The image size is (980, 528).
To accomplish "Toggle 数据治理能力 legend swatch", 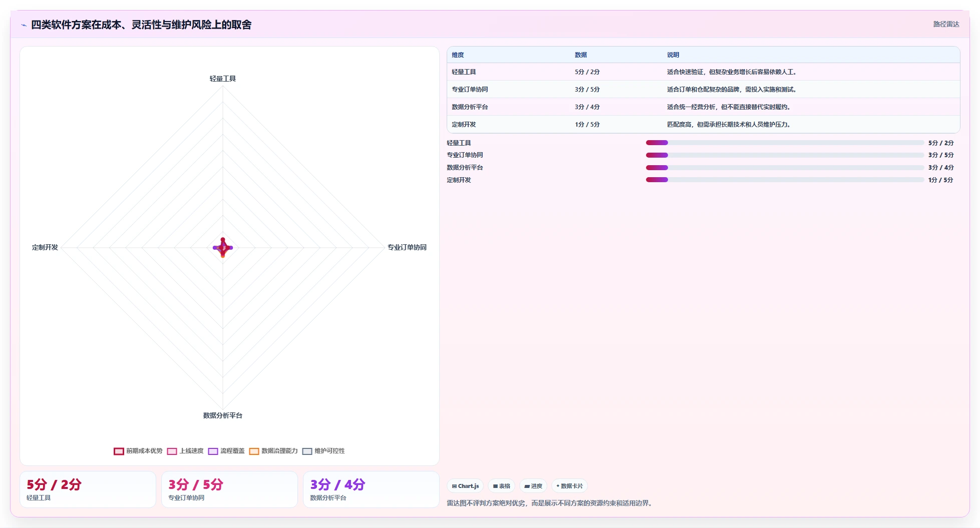I will pos(254,451).
